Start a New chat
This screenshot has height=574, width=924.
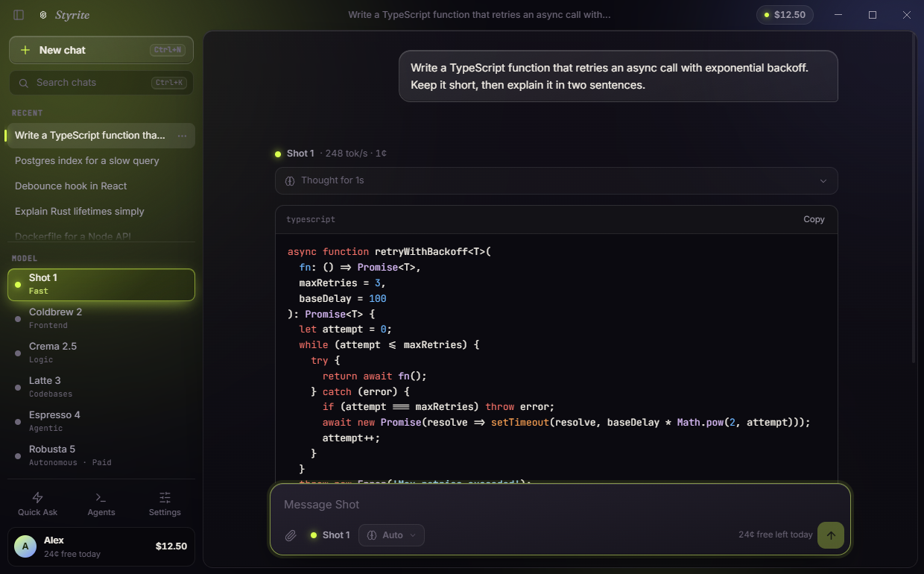click(x=101, y=50)
